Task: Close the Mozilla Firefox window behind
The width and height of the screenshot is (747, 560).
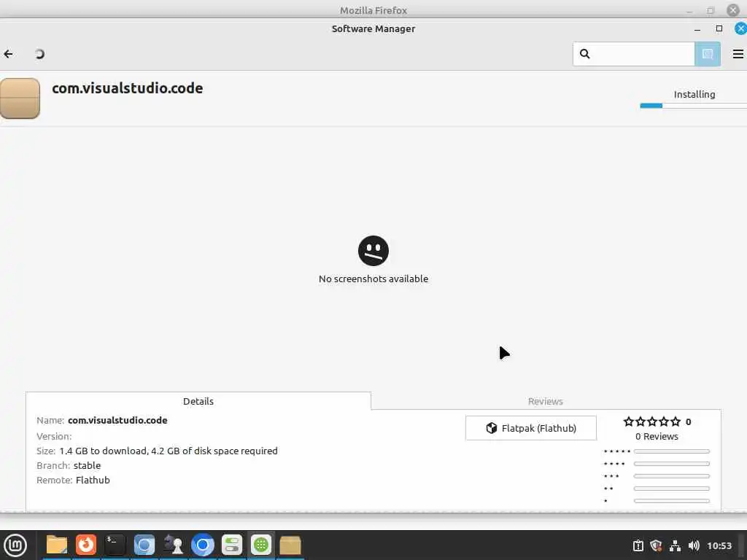Action: [x=732, y=10]
